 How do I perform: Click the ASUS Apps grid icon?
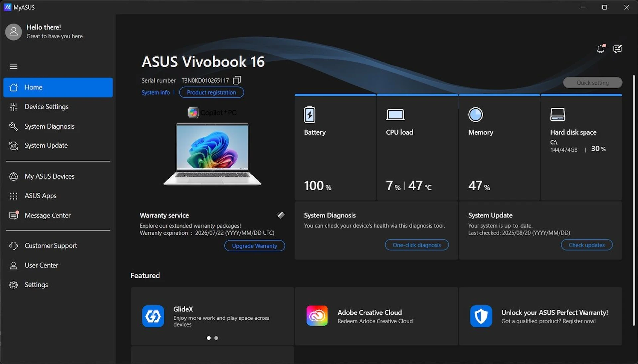coord(14,196)
